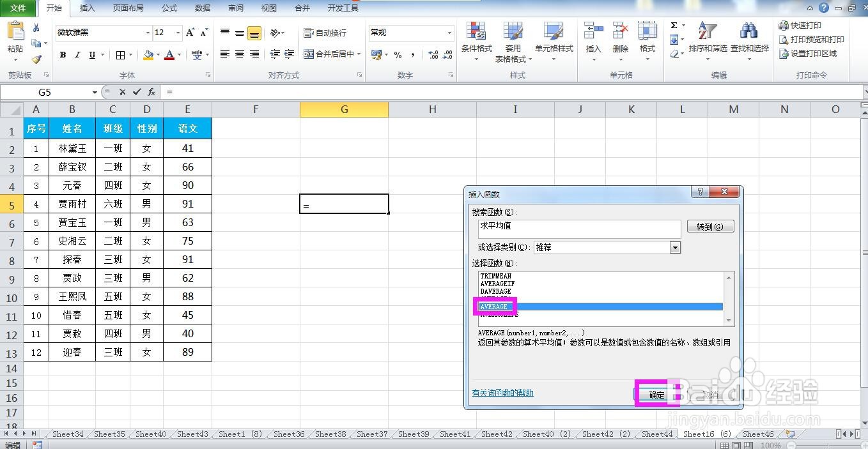Viewport: 868px width, 449px height.
Task: Toggle middle vertical alignment
Action: click(x=240, y=33)
